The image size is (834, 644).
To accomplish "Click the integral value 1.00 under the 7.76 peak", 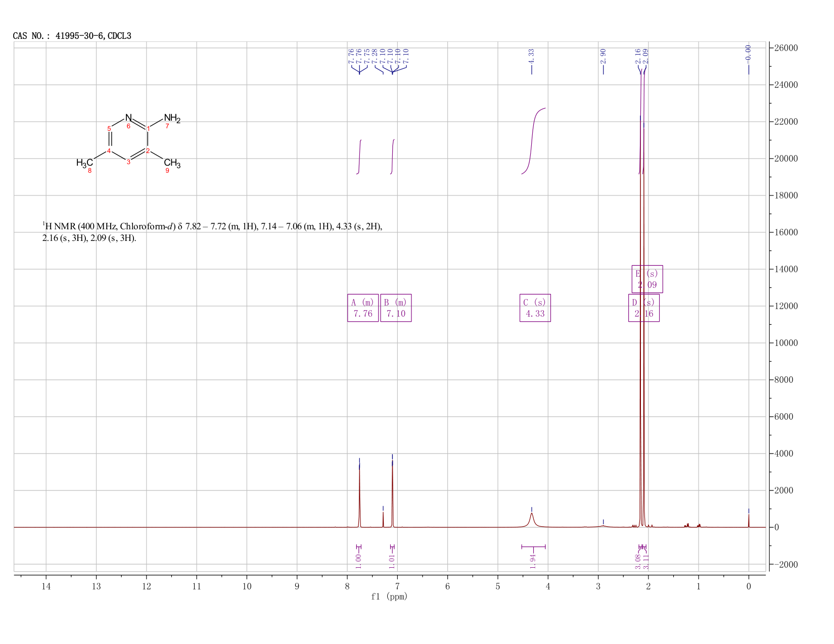I will click(358, 561).
